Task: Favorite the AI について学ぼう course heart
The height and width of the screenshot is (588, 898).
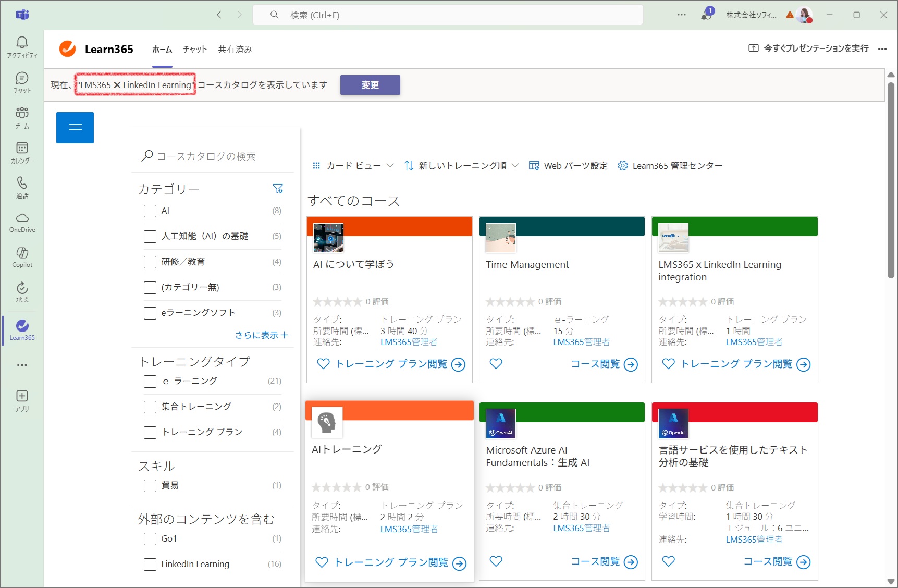Action: (323, 364)
